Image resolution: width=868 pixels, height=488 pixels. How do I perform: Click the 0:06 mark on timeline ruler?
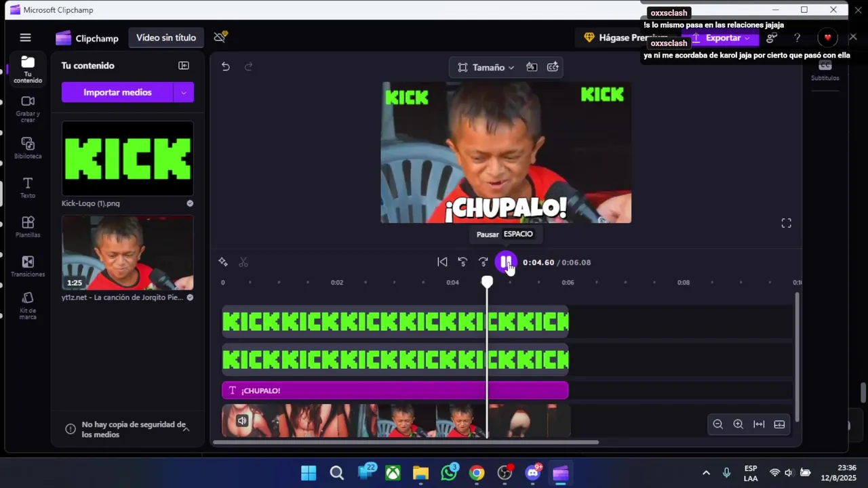click(568, 283)
